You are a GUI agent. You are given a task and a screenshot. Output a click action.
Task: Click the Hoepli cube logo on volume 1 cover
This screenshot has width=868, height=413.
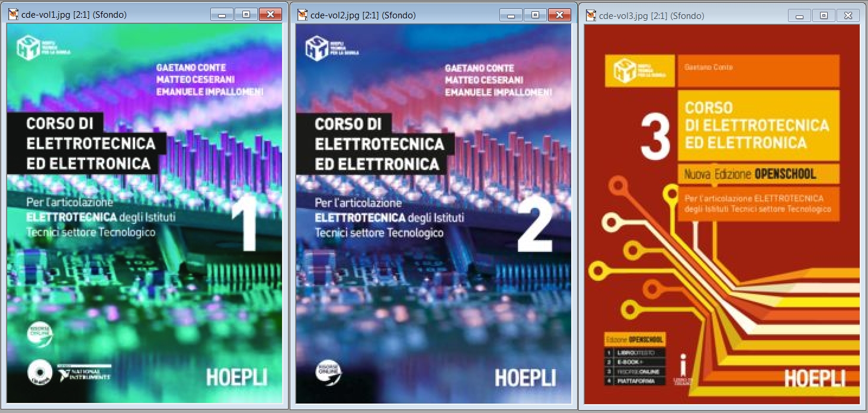[28, 47]
